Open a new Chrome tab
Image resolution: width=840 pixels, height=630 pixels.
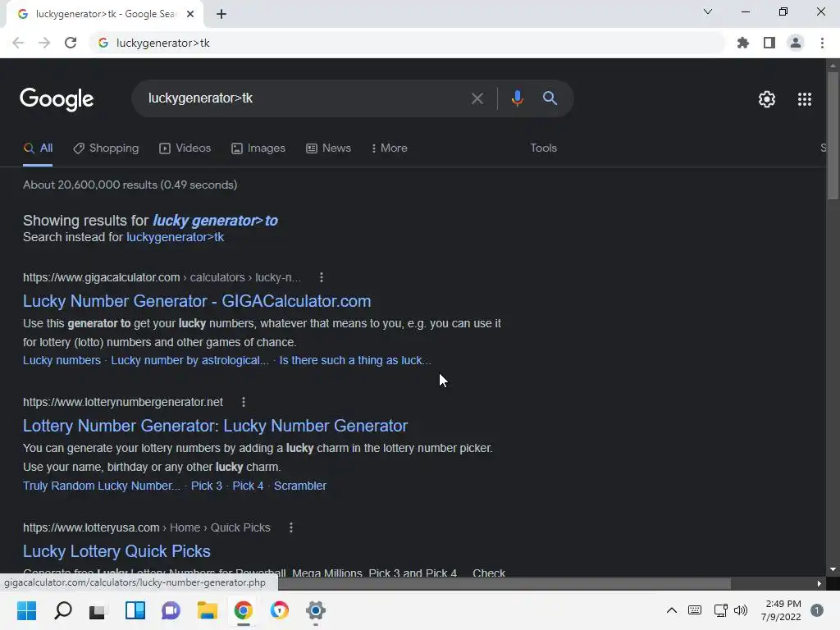[221, 14]
